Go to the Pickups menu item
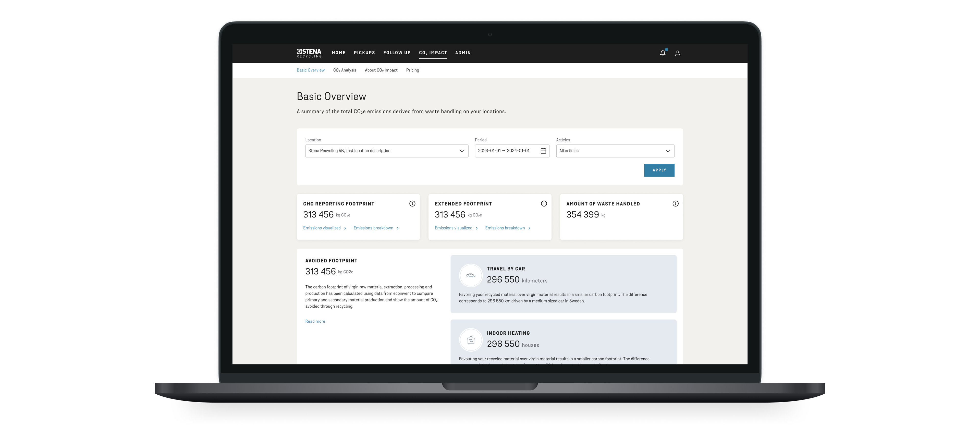980x425 pixels. (x=364, y=53)
